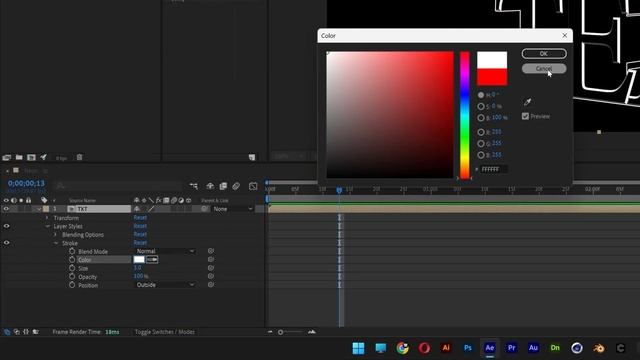Click the Color row eyedropper button
This screenshot has width=640, height=360.
point(152,260)
